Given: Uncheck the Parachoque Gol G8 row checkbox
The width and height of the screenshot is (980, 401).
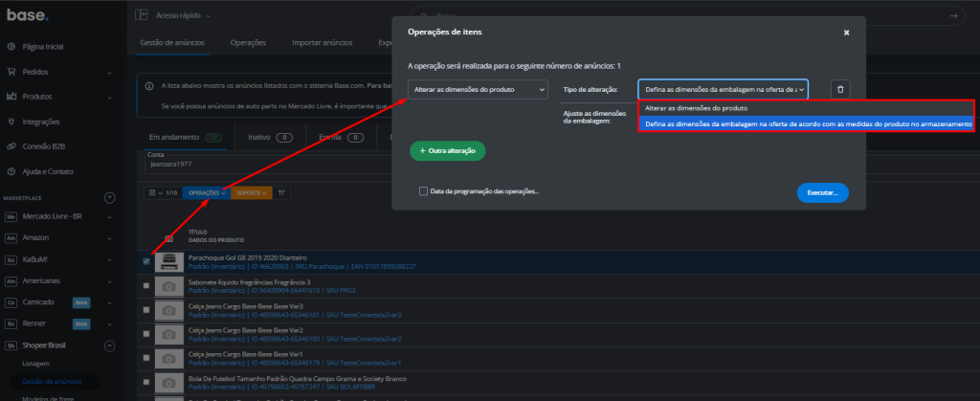Looking at the screenshot, I should [146, 261].
